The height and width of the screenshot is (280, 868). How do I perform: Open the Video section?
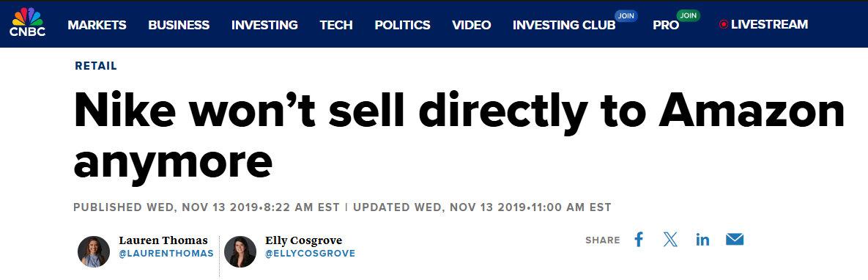[472, 25]
